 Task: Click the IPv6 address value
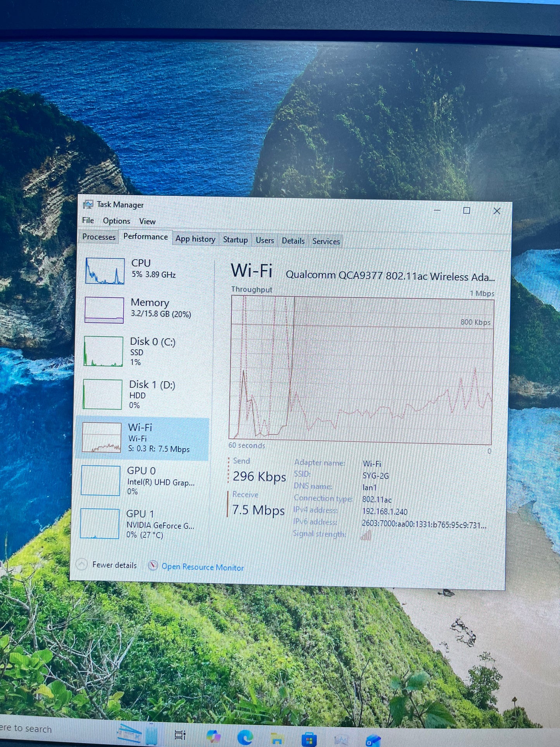click(424, 524)
